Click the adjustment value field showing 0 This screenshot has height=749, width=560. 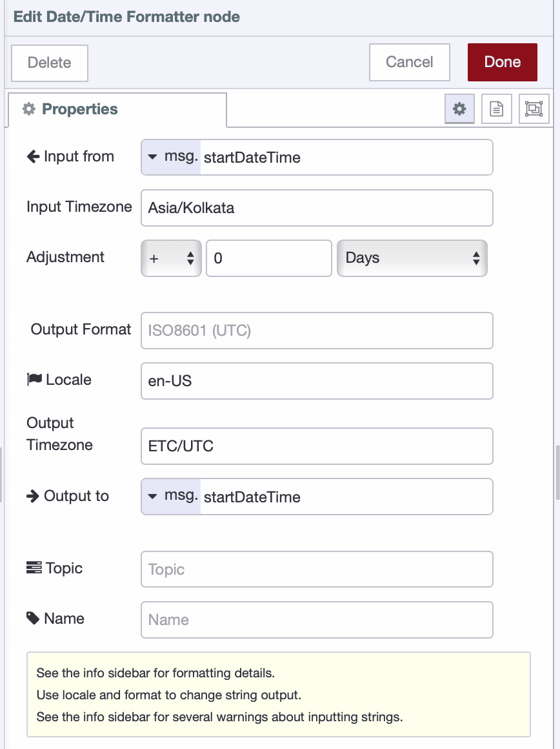(268, 258)
